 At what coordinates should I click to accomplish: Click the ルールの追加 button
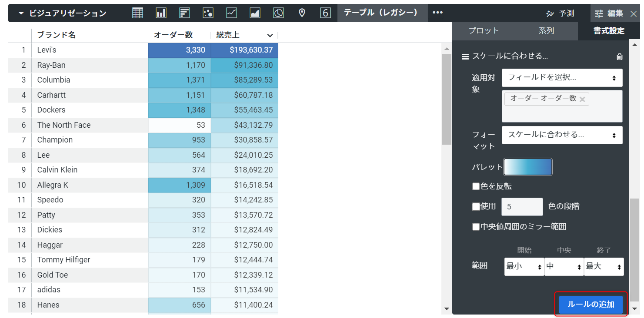point(591,305)
